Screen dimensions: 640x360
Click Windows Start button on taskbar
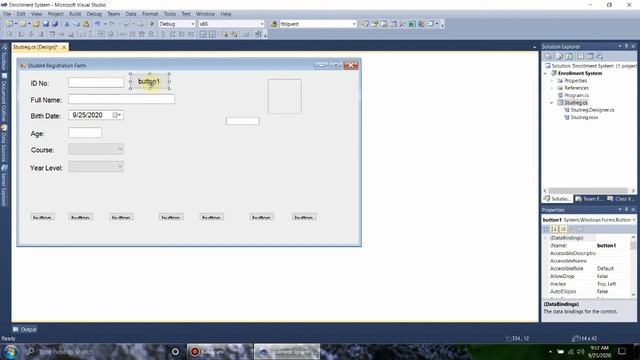(10, 351)
